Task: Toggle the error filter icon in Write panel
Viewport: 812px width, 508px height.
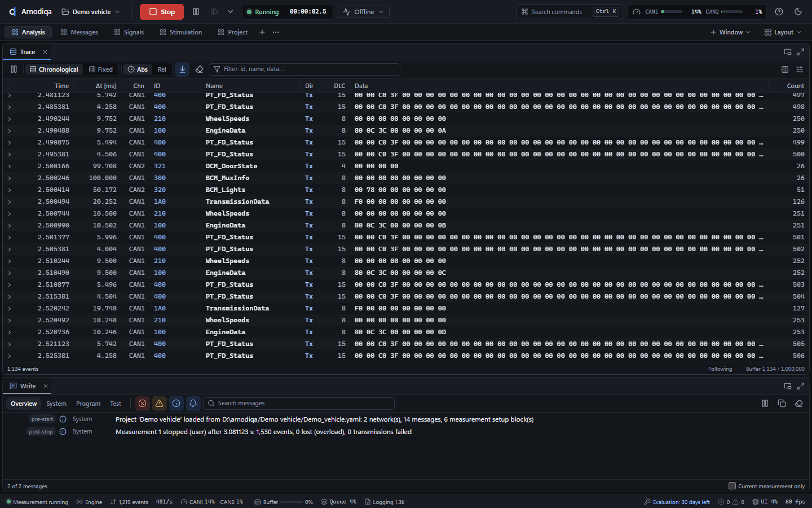Action: click(143, 404)
